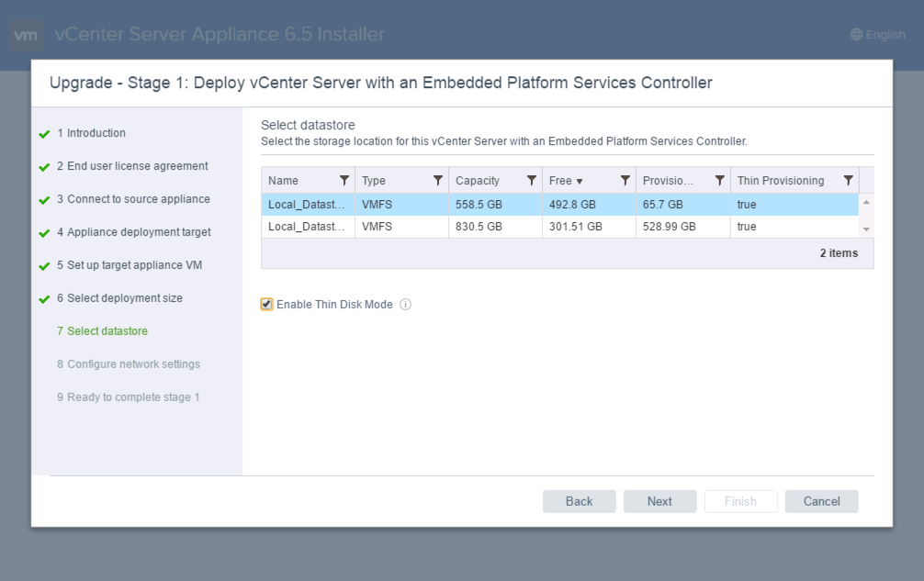Go to step 2 End user license agreement
924x581 pixels.
132,166
